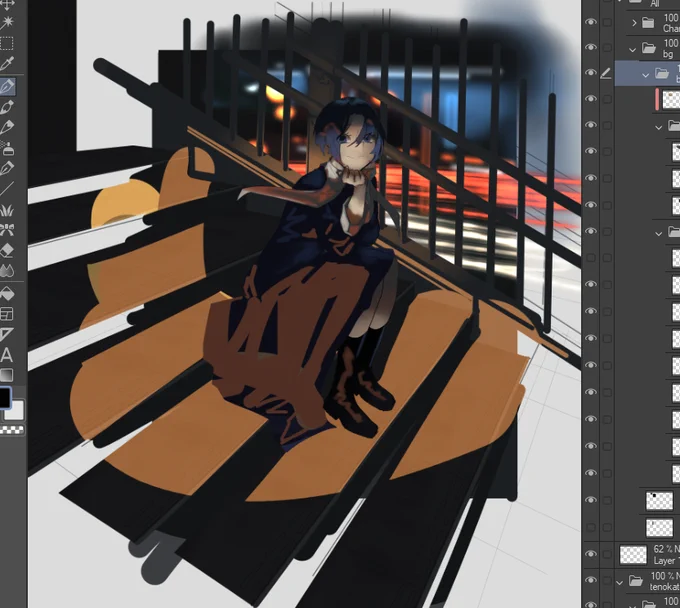
Task: Expand the collapsed Chara folder
Action: tap(634, 23)
